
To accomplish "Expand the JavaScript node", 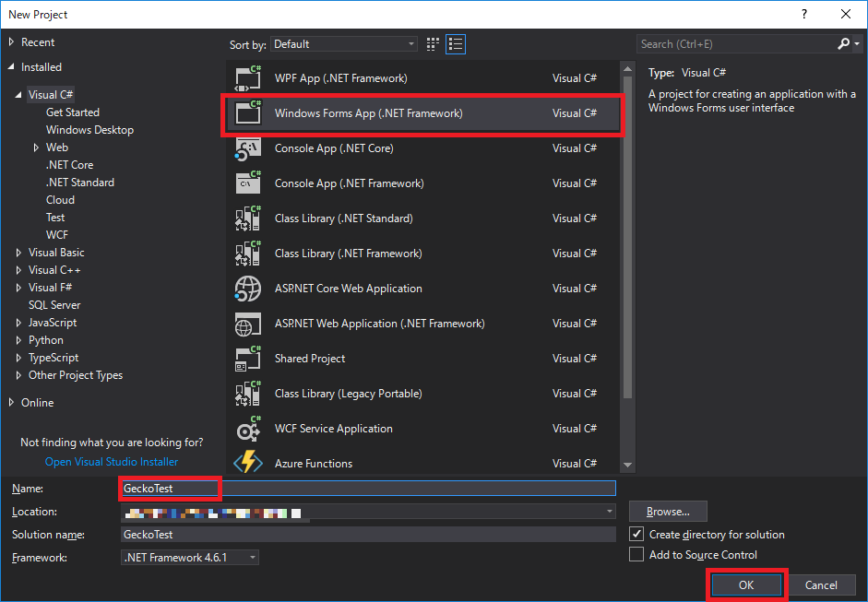I will (x=18, y=323).
